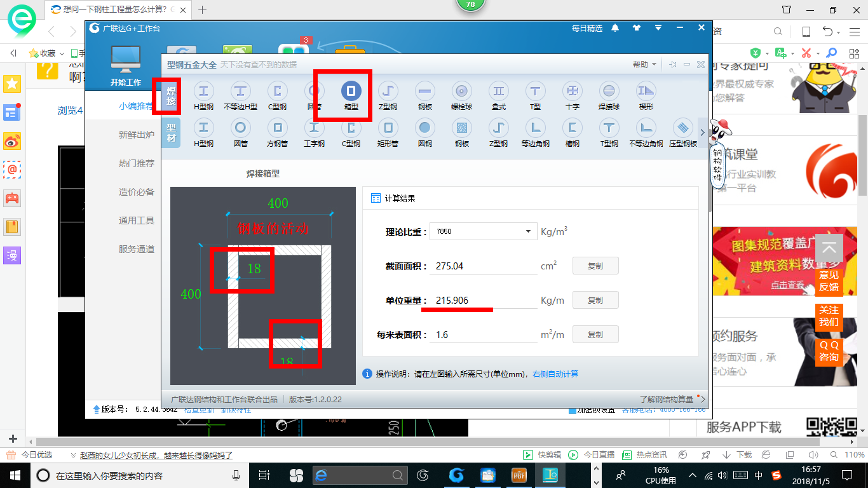Pick Z型钢 in the 焊接 row
868x488 pixels.
(x=388, y=96)
